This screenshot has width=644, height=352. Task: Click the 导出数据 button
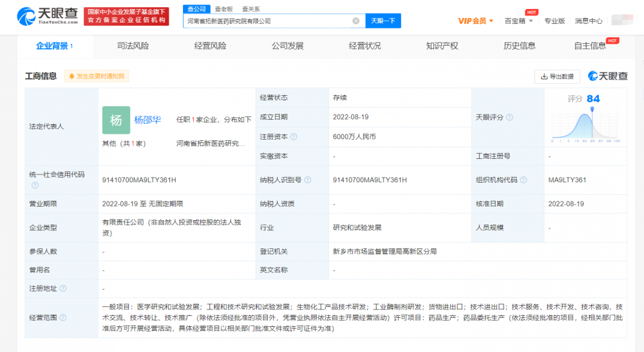tap(557, 77)
